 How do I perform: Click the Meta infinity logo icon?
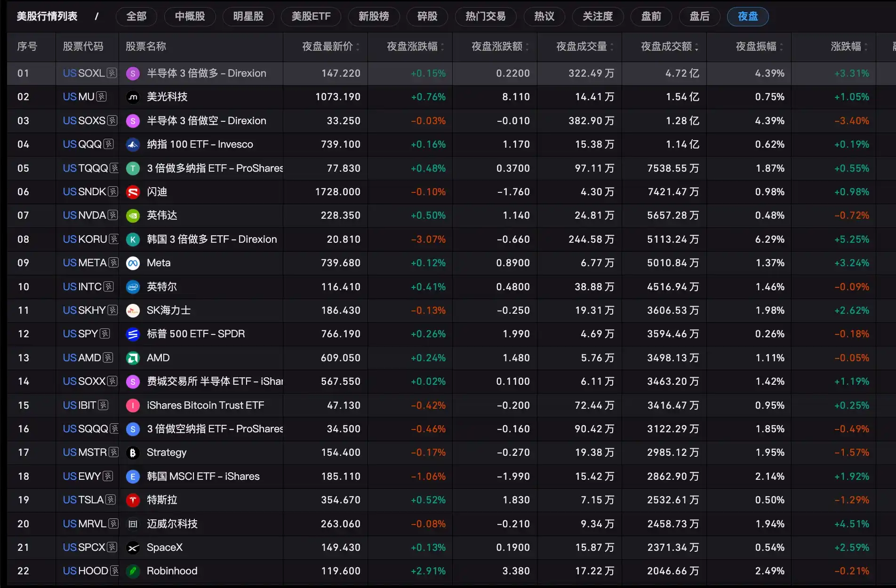(133, 263)
